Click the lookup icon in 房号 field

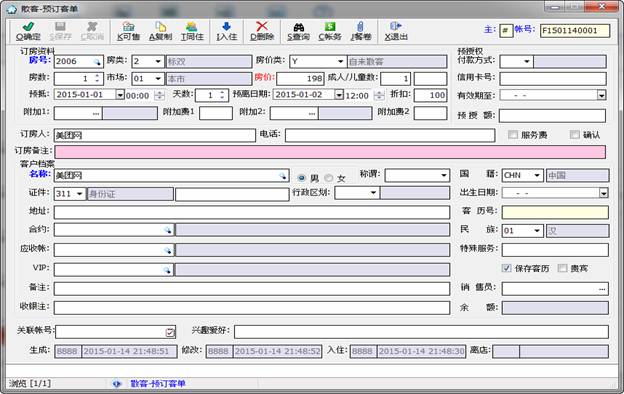tap(97, 62)
